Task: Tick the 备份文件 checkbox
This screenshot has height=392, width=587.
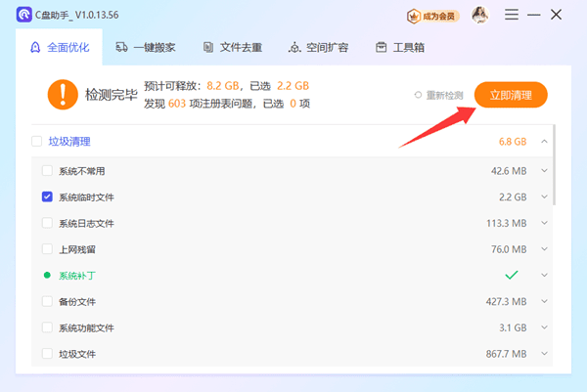Action: coord(47,301)
